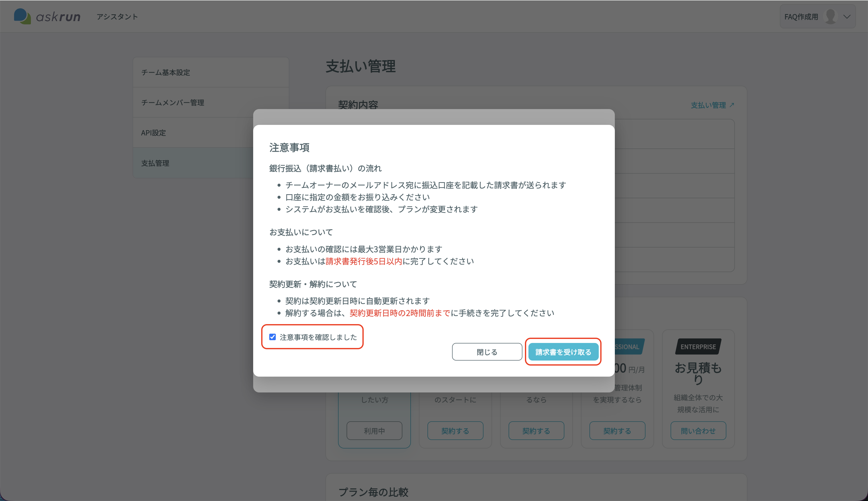Image resolution: width=868 pixels, height=501 pixels.
Task: Click the 請求書を受け取る button
Action: tap(563, 352)
